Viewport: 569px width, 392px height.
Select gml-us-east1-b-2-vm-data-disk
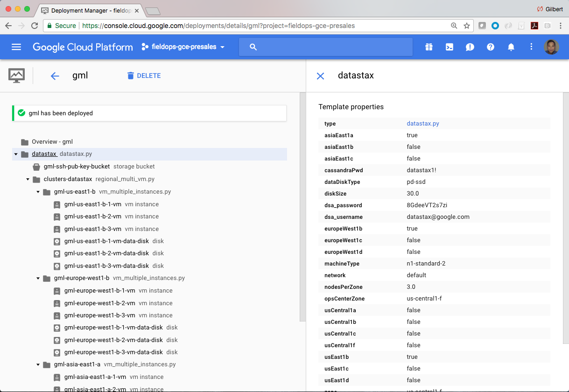[x=106, y=253]
